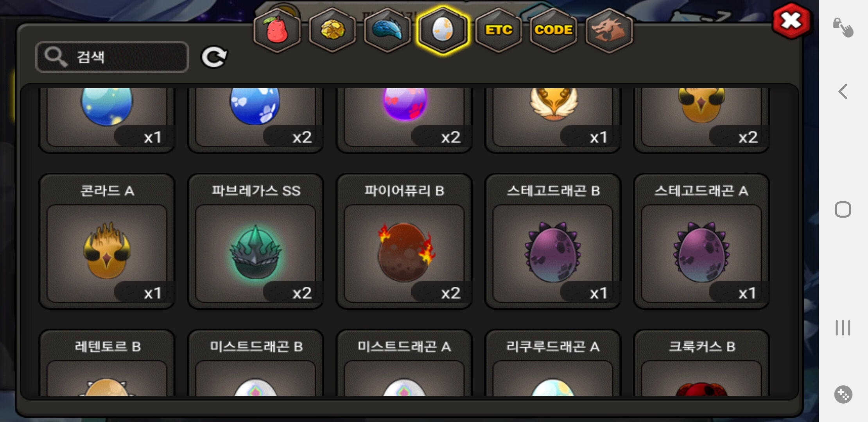Open the fruit food category tab

tap(277, 30)
